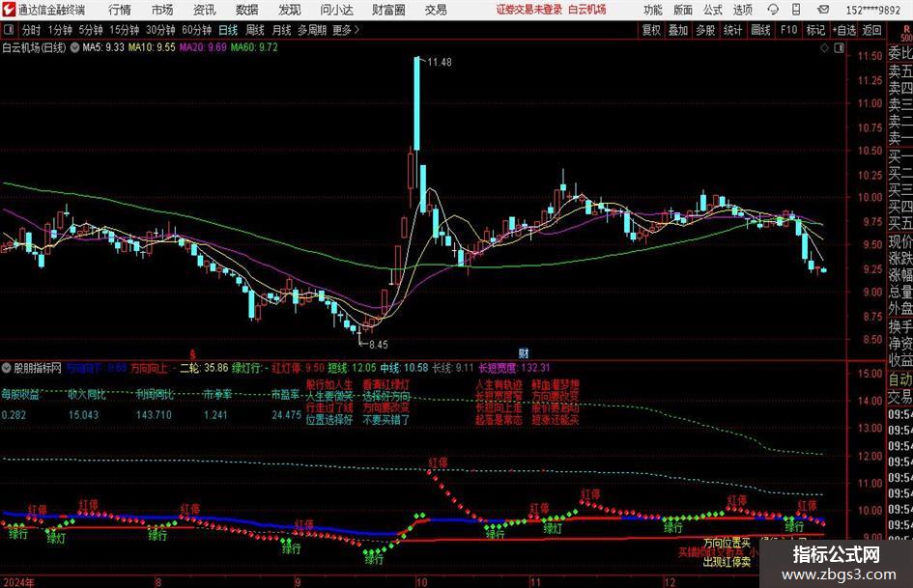Click the 白云机场 stock name in title bar
Image resolution: width=913 pixels, height=588 pixels.
click(x=587, y=10)
